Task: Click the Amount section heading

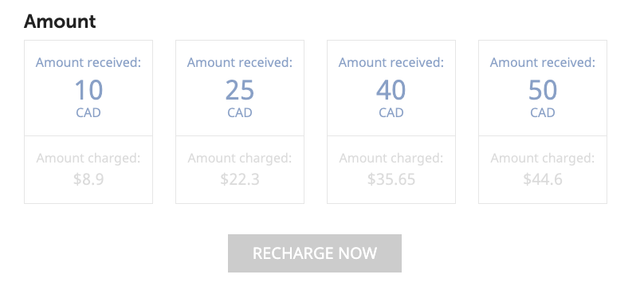Action: (x=60, y=22)
